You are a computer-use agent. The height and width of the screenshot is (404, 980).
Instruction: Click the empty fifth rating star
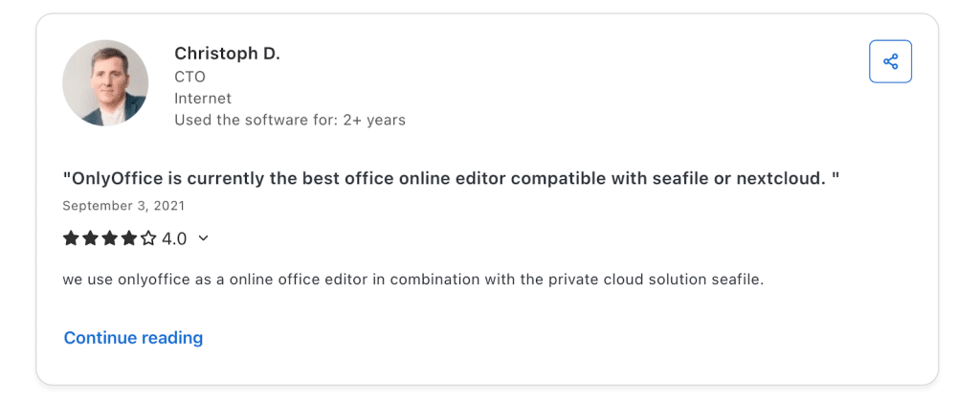click(x=147, y=238)
